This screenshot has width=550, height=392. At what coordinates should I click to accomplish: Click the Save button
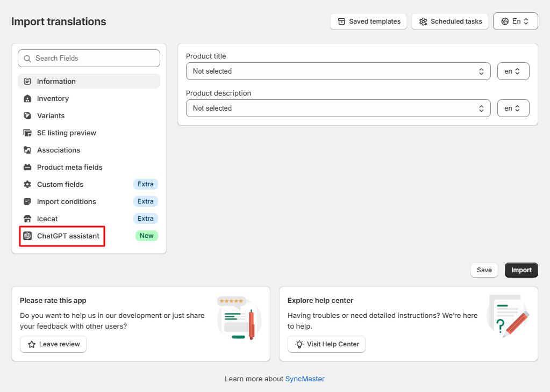tap(484, 270)
